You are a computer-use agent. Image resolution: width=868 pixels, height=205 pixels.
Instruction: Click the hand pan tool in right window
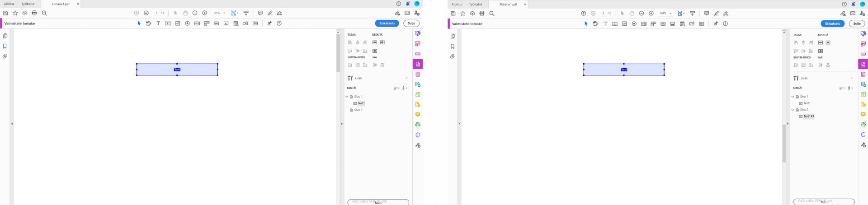pyautogui.click(x=632, y=14)
